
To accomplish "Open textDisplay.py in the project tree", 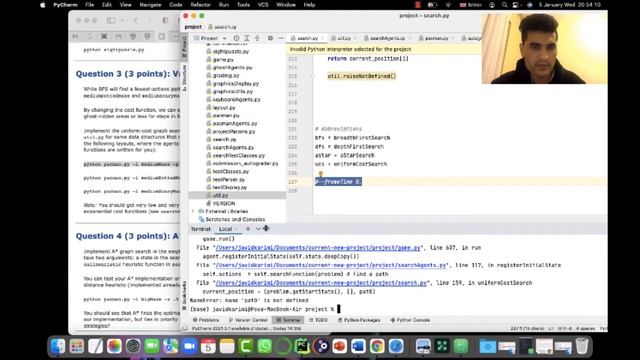I will pyautogui.click(x=230, y=187).
